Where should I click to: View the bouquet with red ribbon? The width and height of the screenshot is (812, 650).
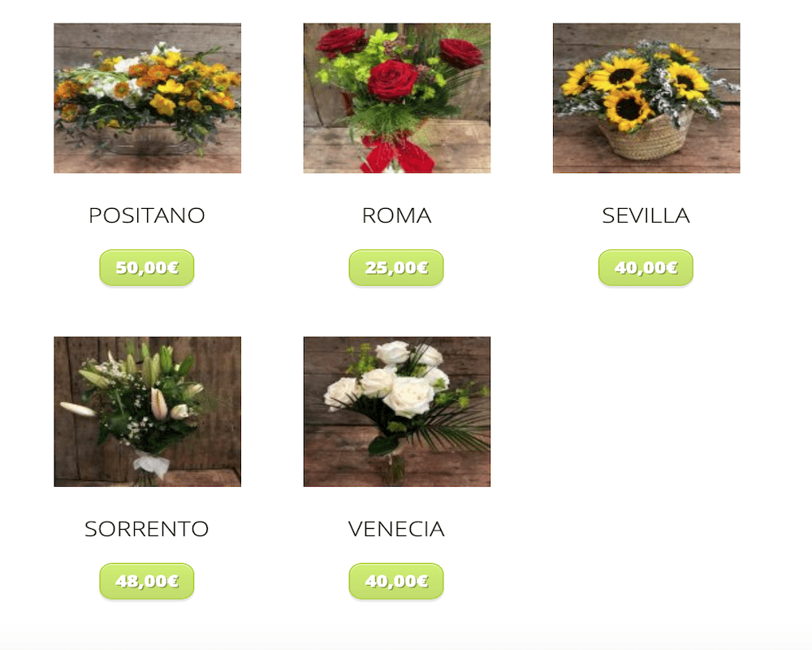coord(397,98)
